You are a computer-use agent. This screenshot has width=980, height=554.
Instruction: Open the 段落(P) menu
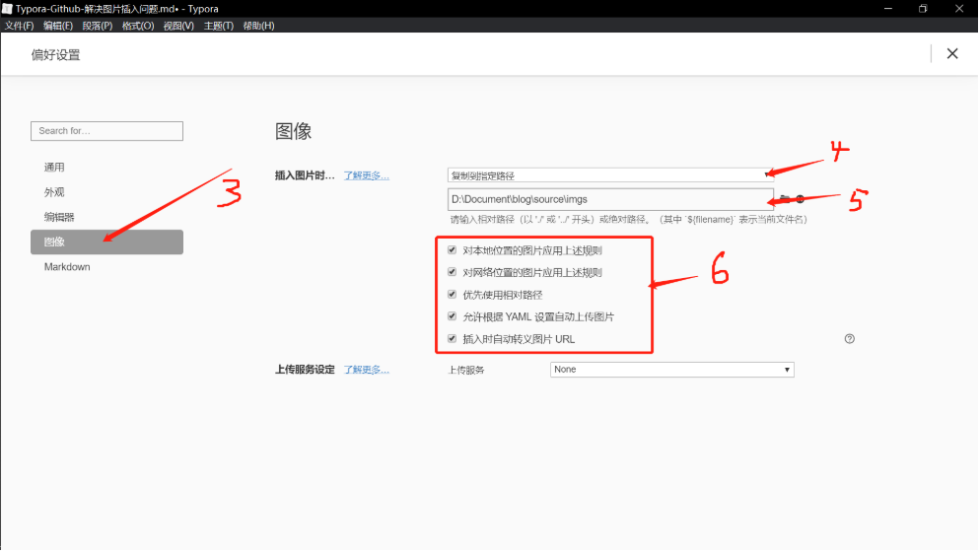point(98,26)
